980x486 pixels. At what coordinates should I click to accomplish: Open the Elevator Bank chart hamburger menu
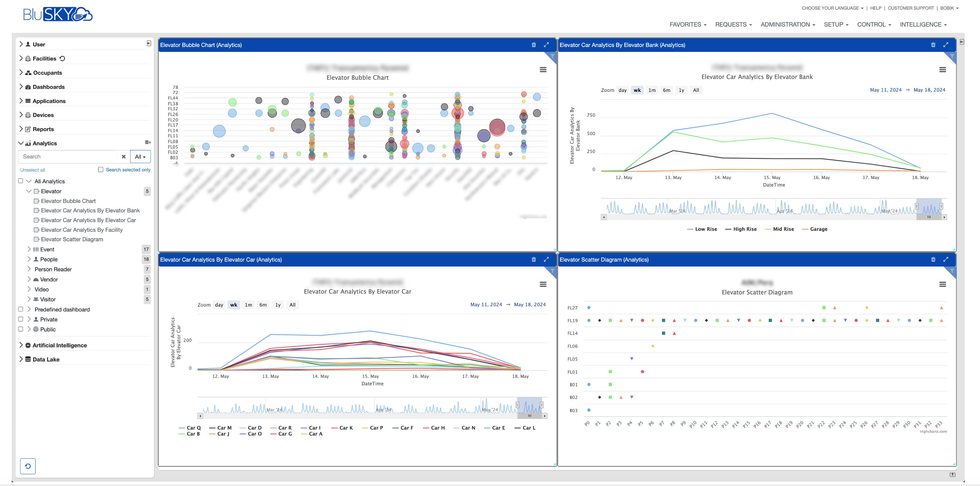click(x=942, y=70)
